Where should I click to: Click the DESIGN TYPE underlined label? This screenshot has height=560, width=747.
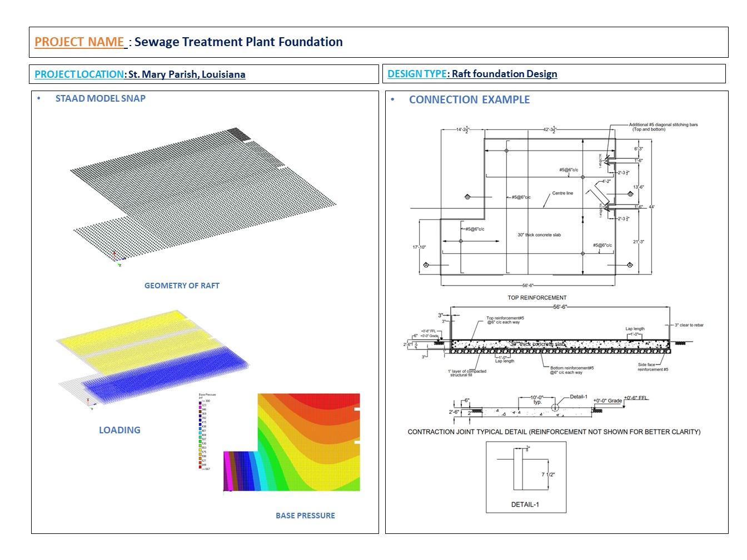tap(417, 74)
